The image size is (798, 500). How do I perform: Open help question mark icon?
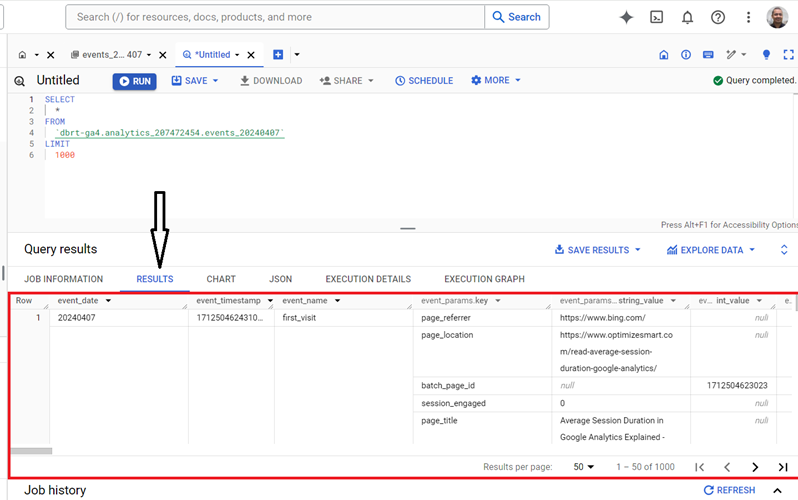(x=718, y=17)
